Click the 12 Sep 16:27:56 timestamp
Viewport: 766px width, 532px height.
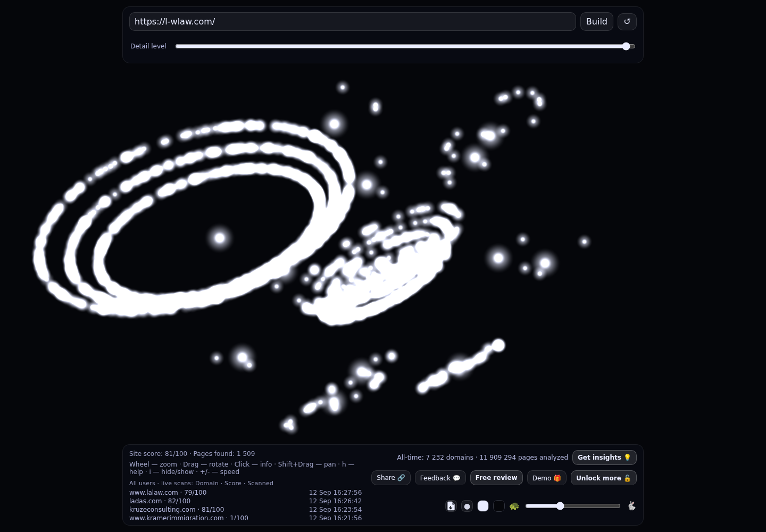(335, 493)
